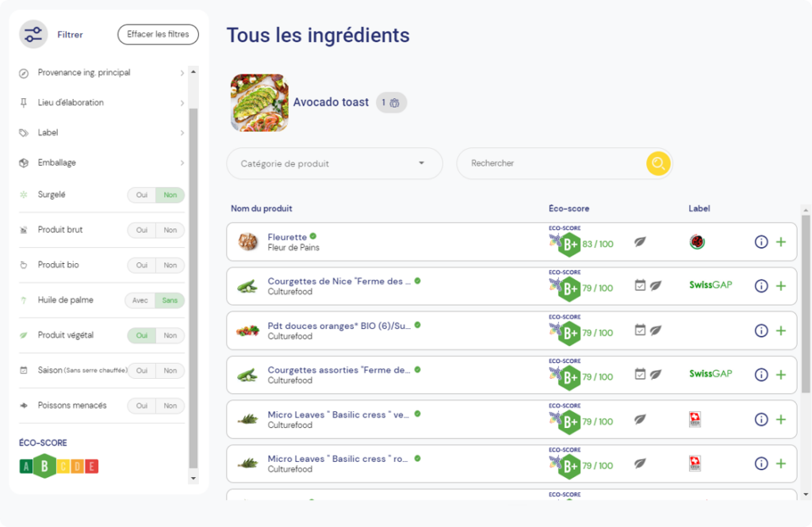Screen dimensions: 812x527
Task: Add Fleurette with the green plus icon
Action: 781,242
